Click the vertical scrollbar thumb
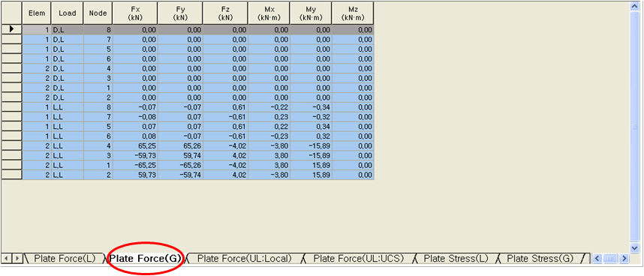 tap(634, 127)
